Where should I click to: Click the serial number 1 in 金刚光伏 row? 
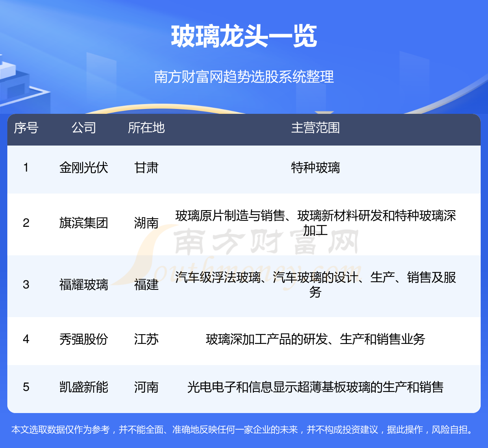coord(26,167)
